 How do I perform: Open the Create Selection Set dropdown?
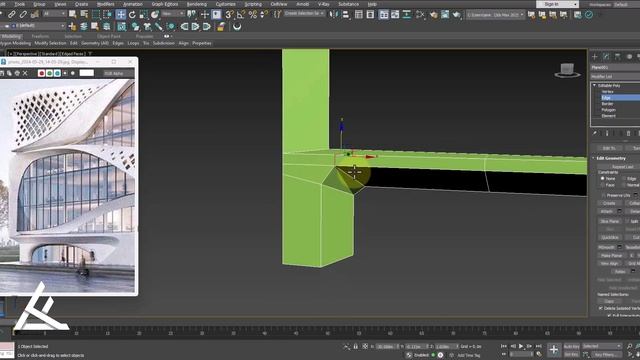pyautogui.click(x=304, y=13)
